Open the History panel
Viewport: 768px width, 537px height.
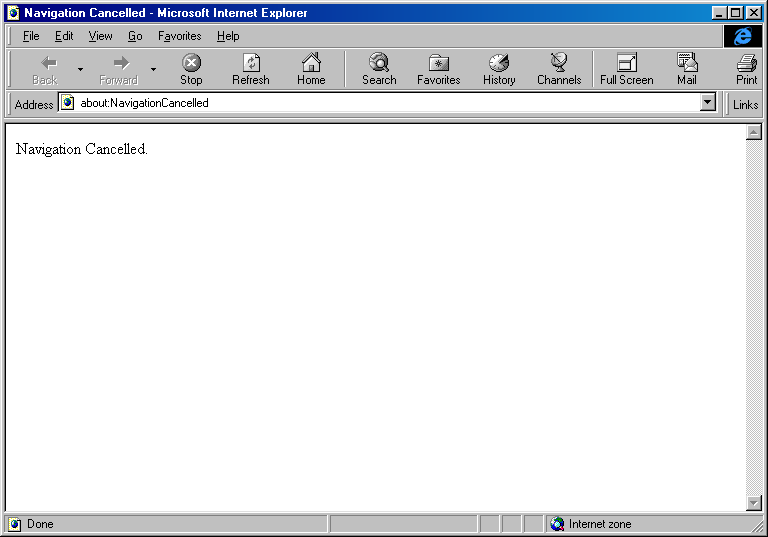point(499,69)
